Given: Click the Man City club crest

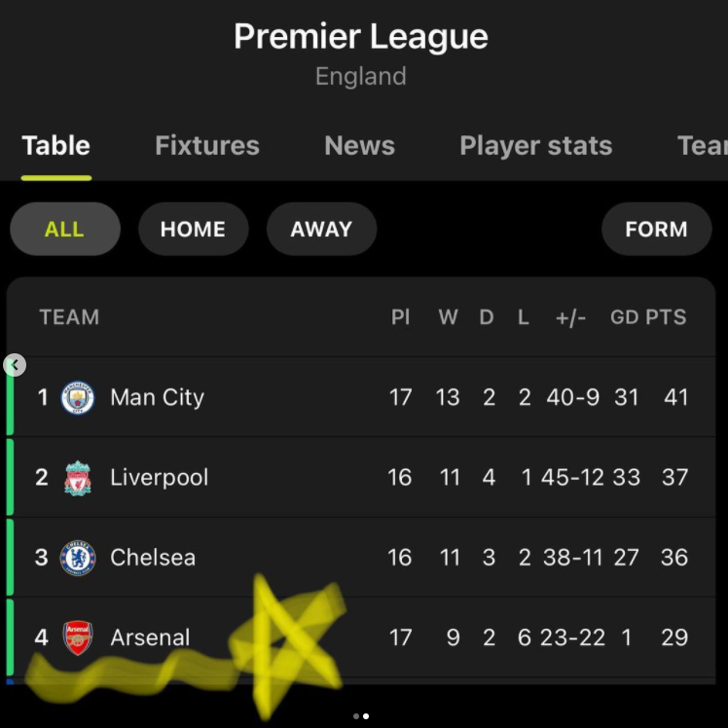Looking at the screenshot, I should pyautogui.click(x=78, y=397).
